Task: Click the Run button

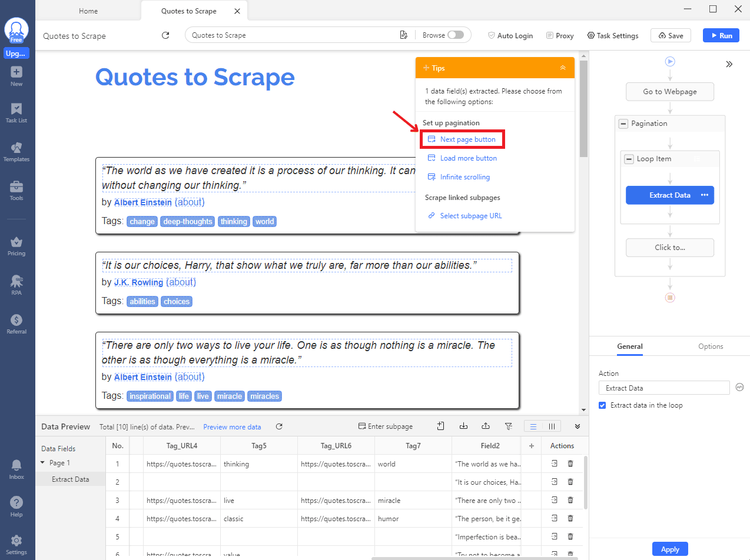Action: [x=721, y=35]
